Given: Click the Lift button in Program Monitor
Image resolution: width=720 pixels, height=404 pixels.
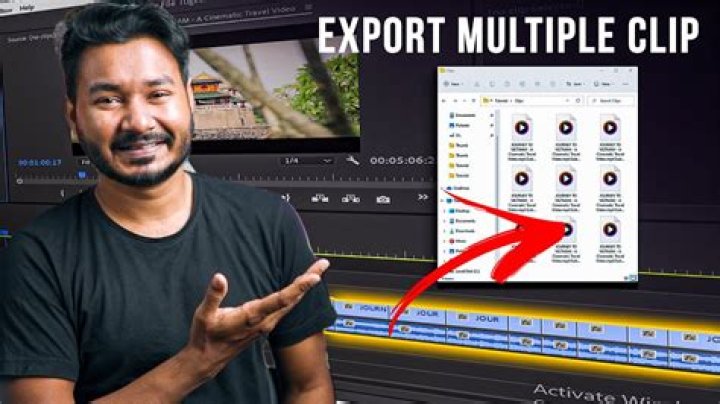Looking at the screenshot, I should (320, 198).
